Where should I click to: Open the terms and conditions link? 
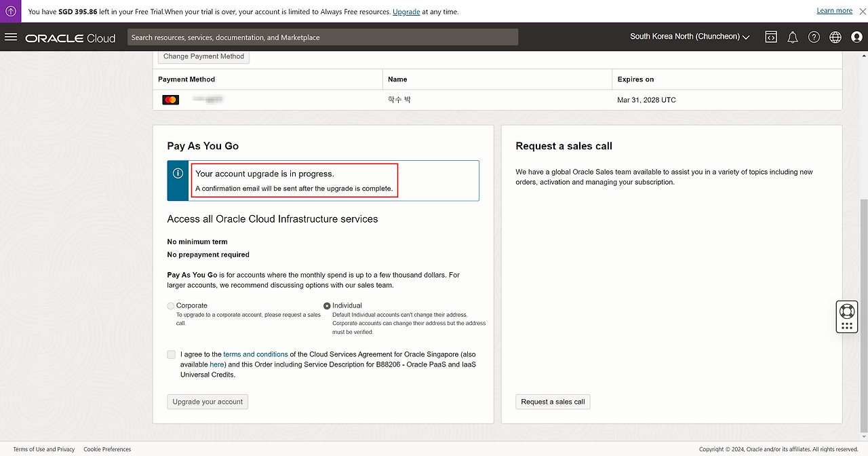(x=256, y=354)
